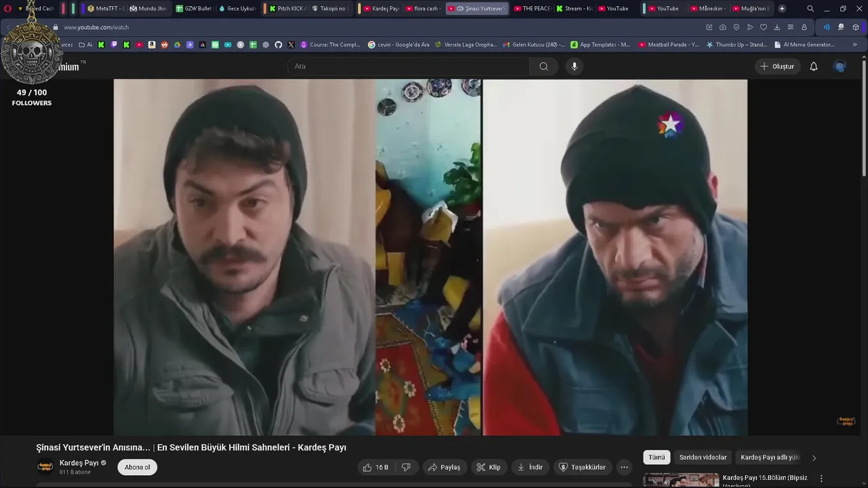This screenshot has height=488, width=868.
Task: Select the Seriden videolar filter chip
Action: coord(703,457)
